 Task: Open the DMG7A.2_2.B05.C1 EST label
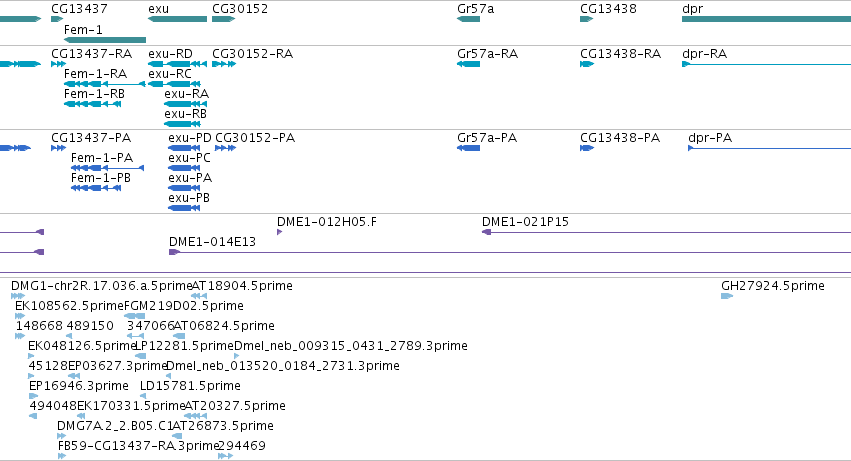tap(115, 426)
